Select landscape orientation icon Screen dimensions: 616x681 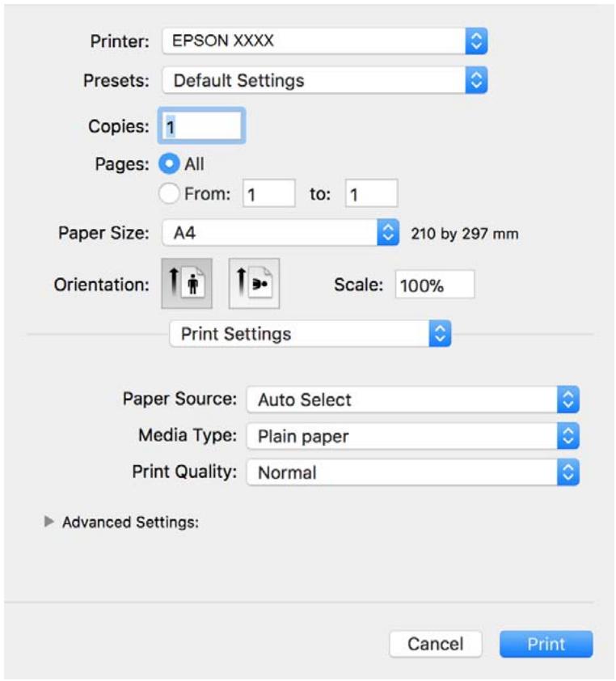pos(254,284)
